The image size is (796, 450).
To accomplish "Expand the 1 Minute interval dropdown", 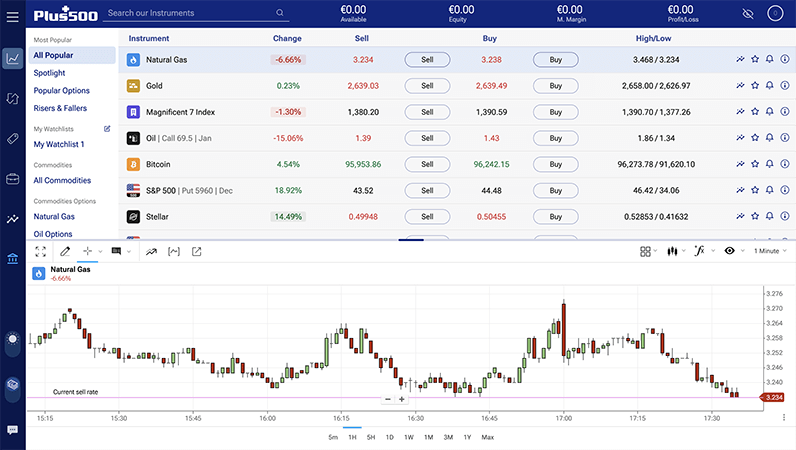I will tap(770, 251).
